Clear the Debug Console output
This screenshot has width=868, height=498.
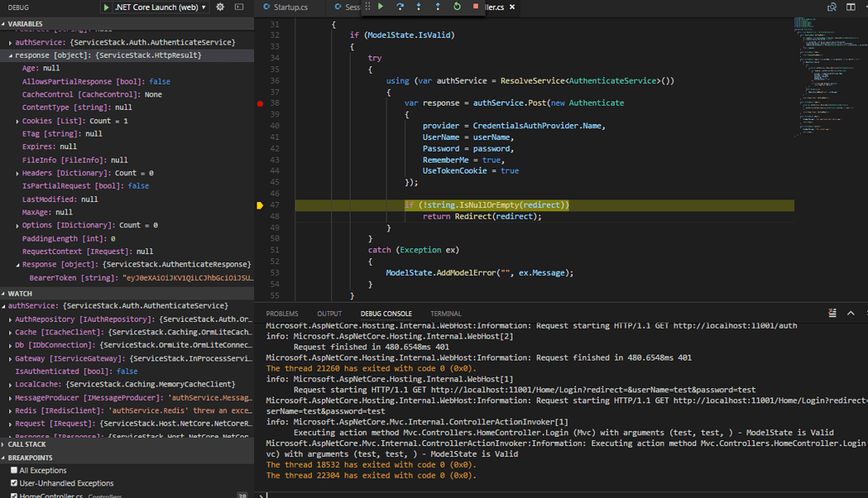(832, 311)
